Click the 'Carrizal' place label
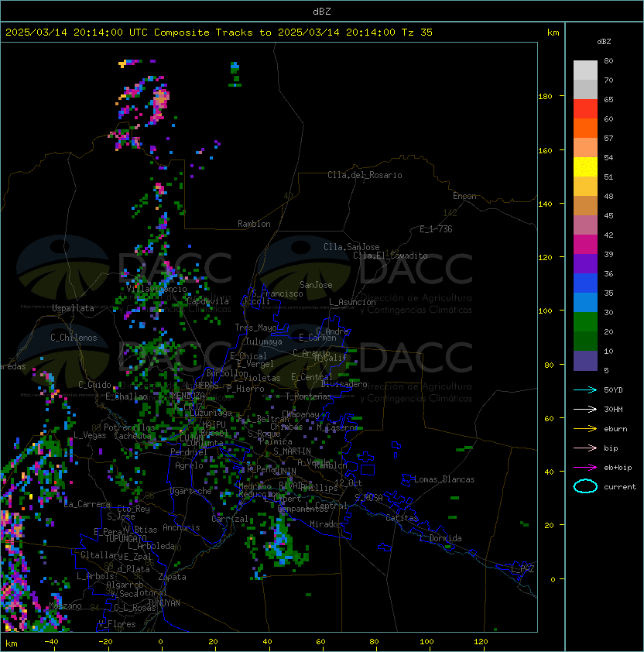The image size is (644, 652). coord(230,519)
